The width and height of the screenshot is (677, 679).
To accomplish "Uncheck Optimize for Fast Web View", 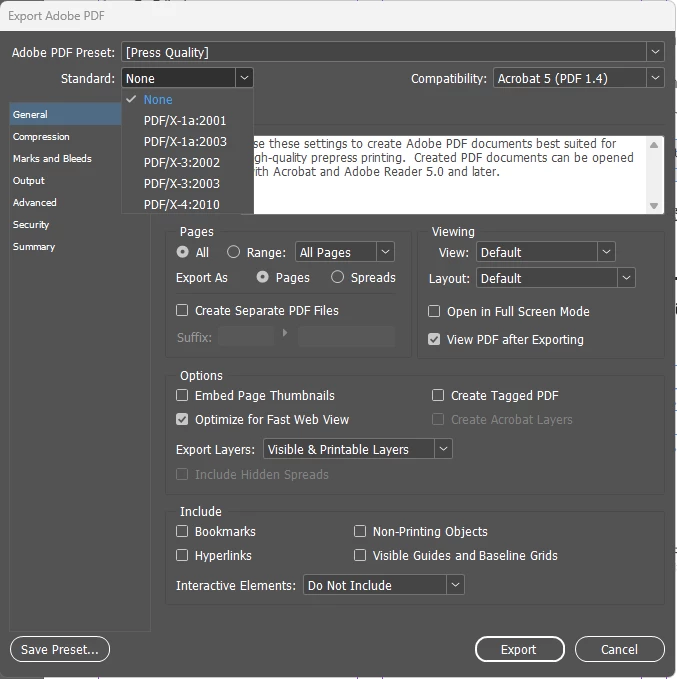I will [182, 419].
